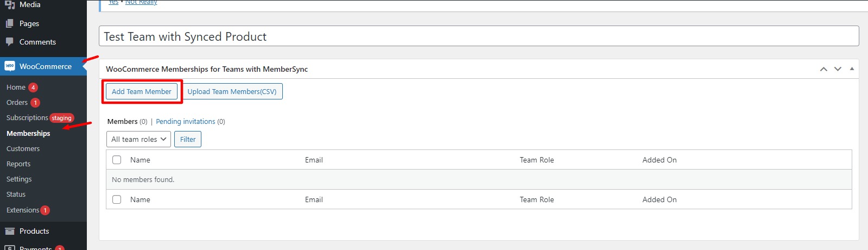Viewport: 868px width, 250px height.
Task: Check the header row select-all checkbox
Action: [117, 160]
